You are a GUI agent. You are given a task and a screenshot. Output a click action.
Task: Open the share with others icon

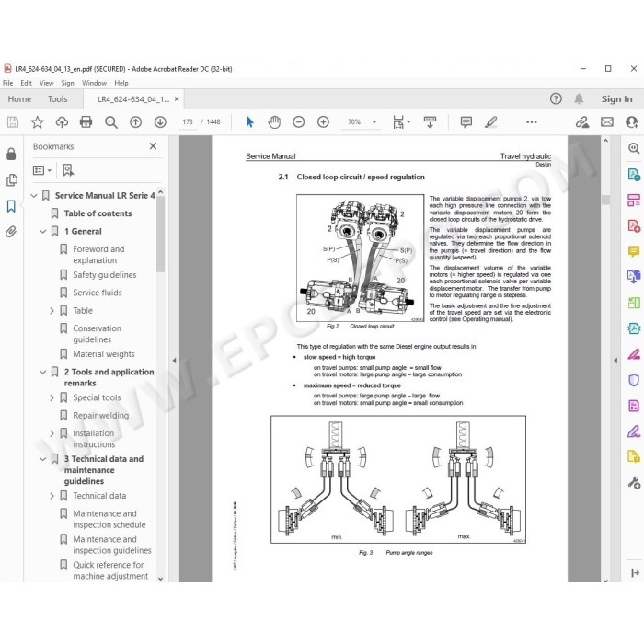click(x=632, y=122)
